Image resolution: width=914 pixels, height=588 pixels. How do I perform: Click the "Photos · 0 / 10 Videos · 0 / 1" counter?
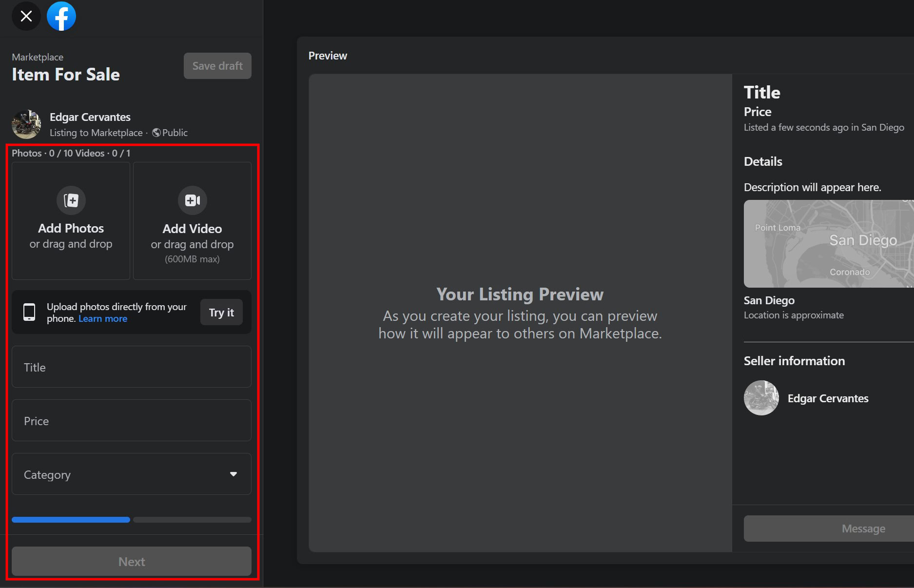(x=71, y=153)
